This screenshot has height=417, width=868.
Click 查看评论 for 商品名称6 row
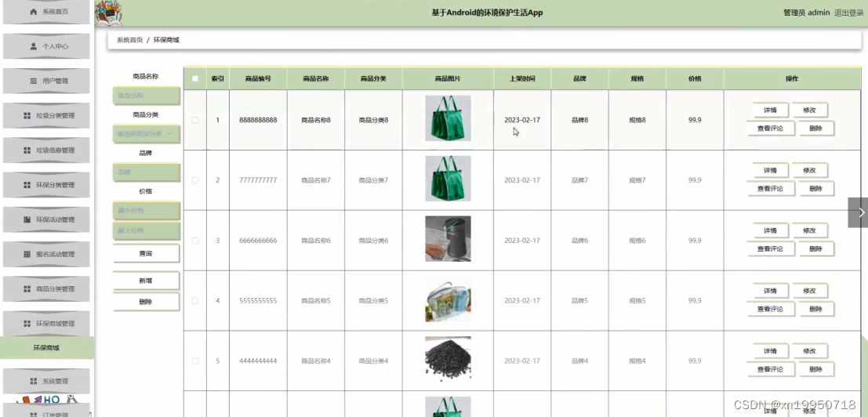coord(770,249)
